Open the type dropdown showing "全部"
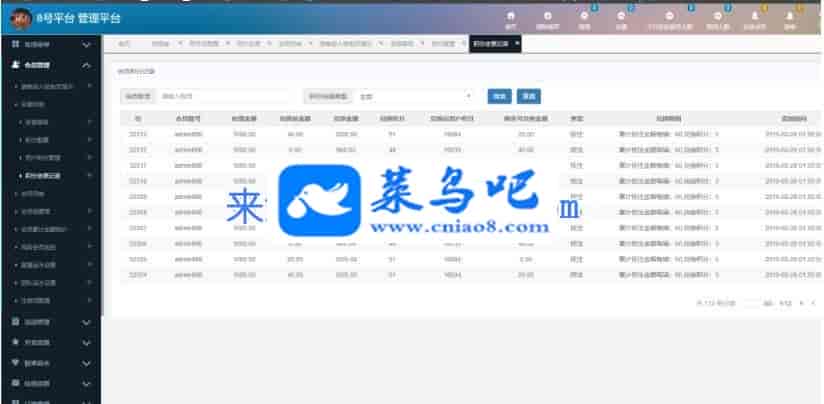This screenshot has height=404, width=824. pos(414,97)
